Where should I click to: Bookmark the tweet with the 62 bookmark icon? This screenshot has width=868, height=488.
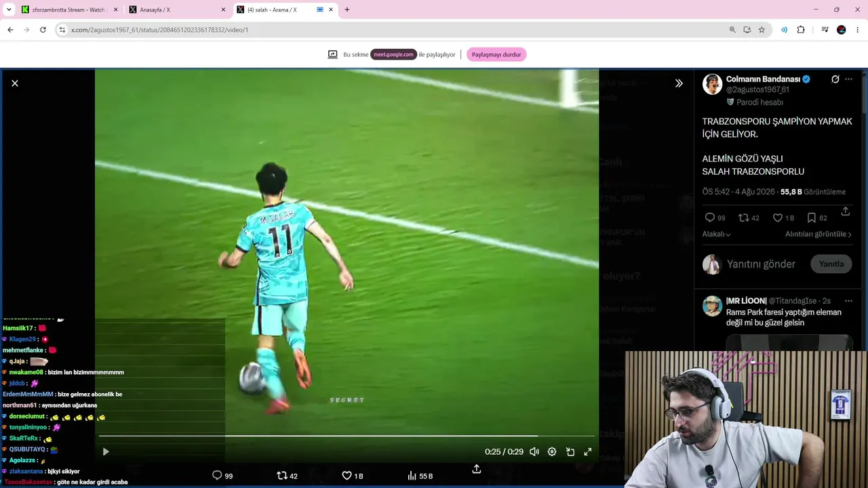click(x=811, y=218)
